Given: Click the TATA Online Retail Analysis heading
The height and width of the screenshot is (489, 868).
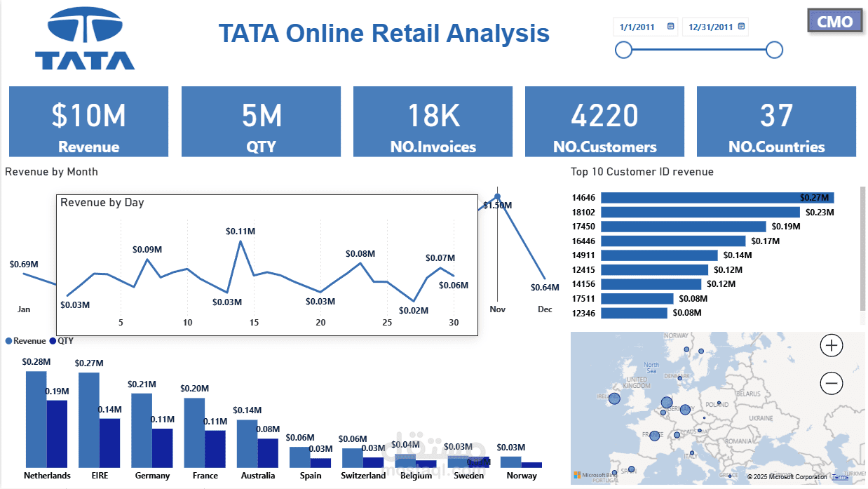Looking at the screenshot, I should tap(384, 33).
